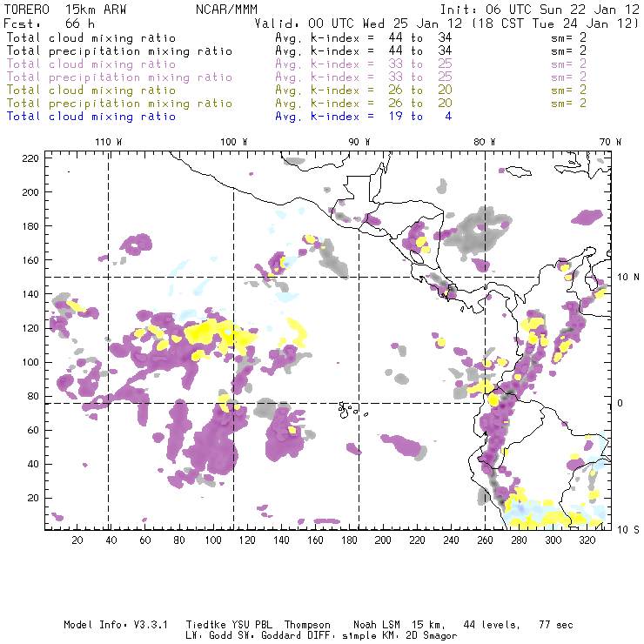The width and height of the screenshot is (644, 644).
Task: Click the '140' tick label on the vertical axis
Action: pyautogui.click(x=30, y=294)
